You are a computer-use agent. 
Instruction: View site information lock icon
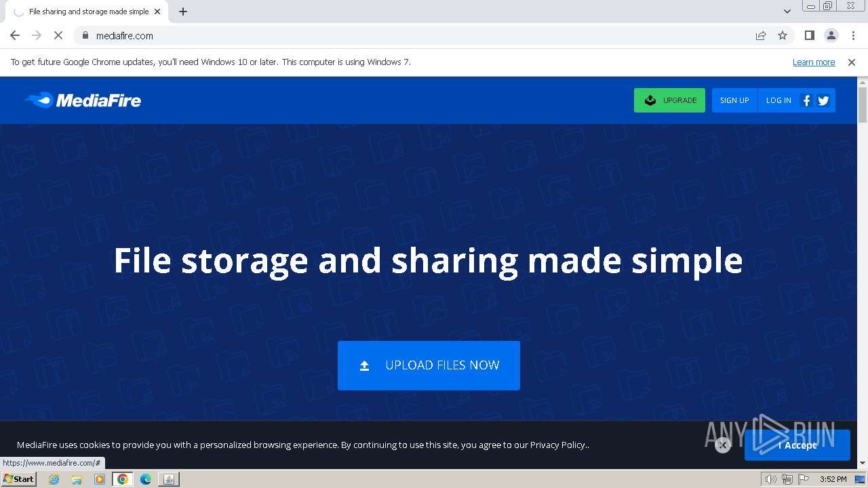tap(85, 35)
